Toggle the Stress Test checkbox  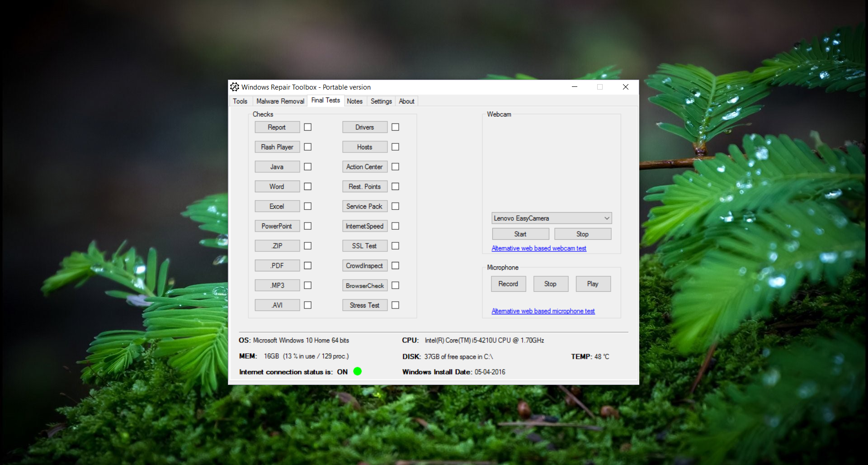coord(395,305)
